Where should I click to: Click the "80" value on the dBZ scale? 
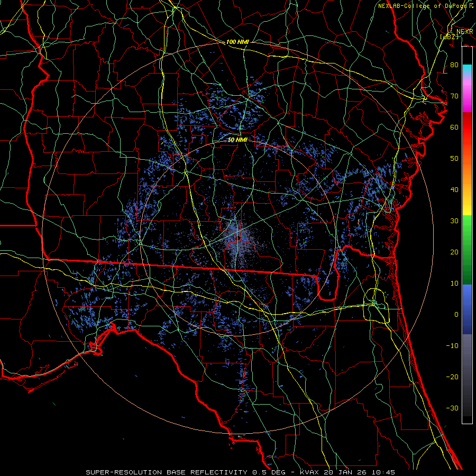(454, 65)
